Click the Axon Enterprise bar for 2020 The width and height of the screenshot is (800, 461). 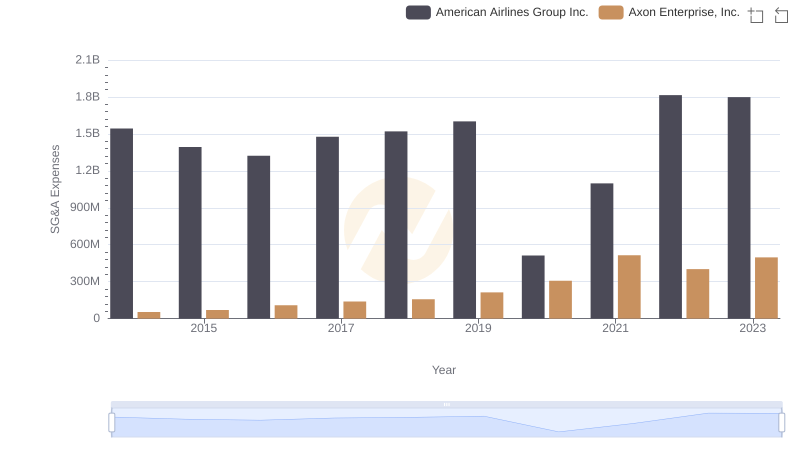[x=561, y=299]
